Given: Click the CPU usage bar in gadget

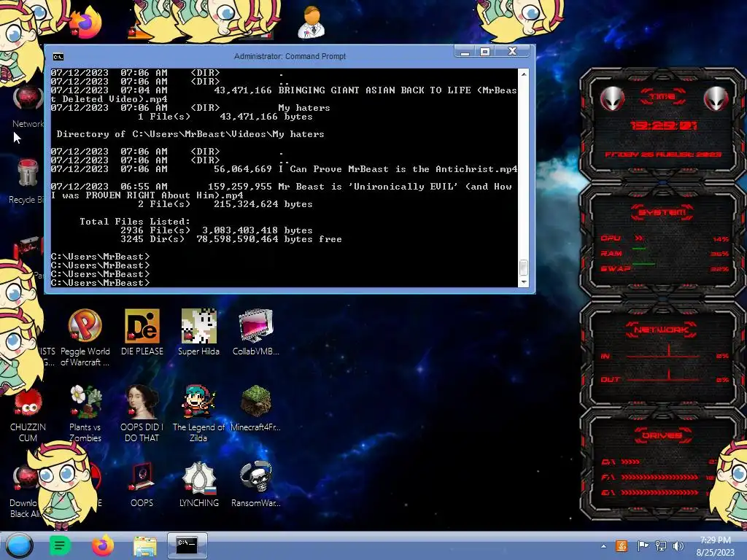Looking at the screenshot, I should coord(639,238).
